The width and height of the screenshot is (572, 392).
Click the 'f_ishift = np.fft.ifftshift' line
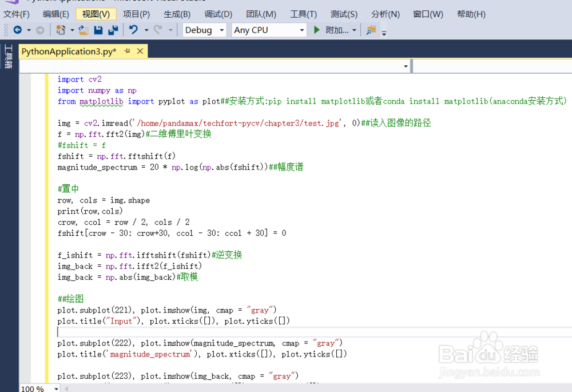(x=149, y=255)
